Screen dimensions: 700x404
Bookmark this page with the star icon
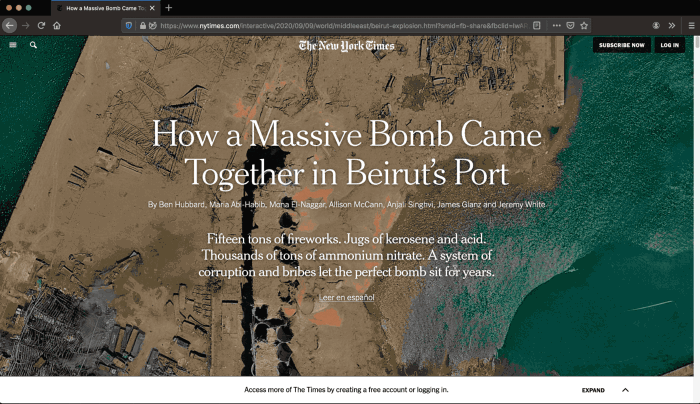tap(584, 25)
